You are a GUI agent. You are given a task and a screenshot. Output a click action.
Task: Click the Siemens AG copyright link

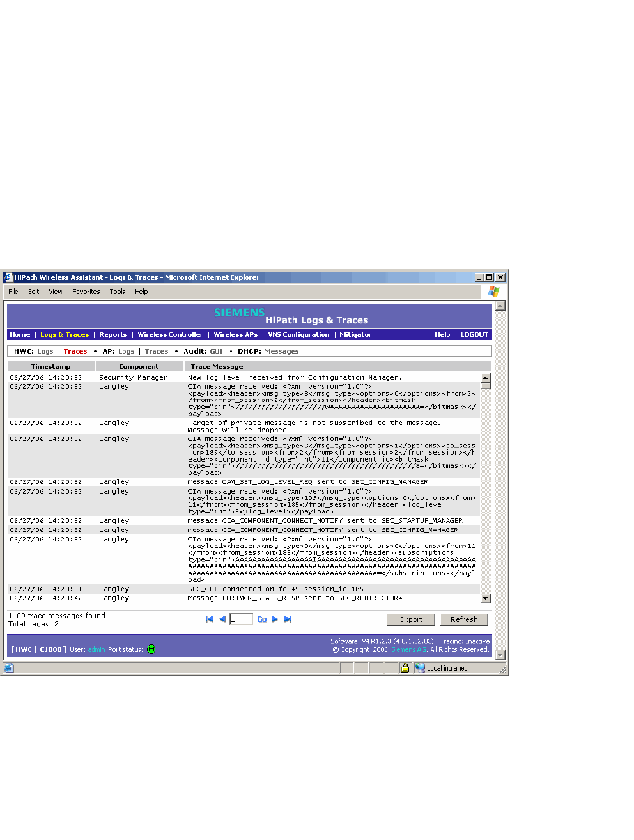[409, 649]
